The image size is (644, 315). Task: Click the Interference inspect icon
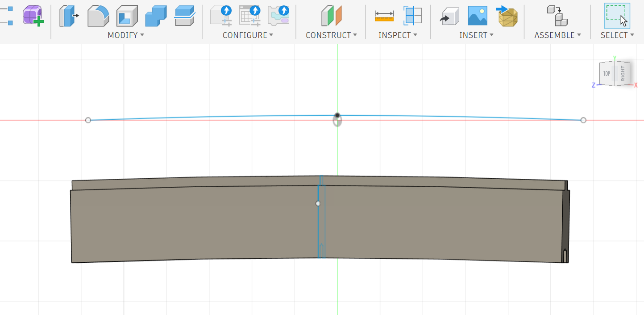pyautogui.click(x=412, y=16)
